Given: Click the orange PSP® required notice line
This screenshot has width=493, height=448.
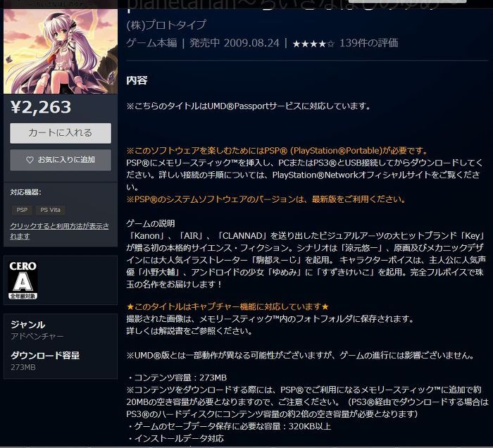Looking at the screenshot, I should 277,151.
